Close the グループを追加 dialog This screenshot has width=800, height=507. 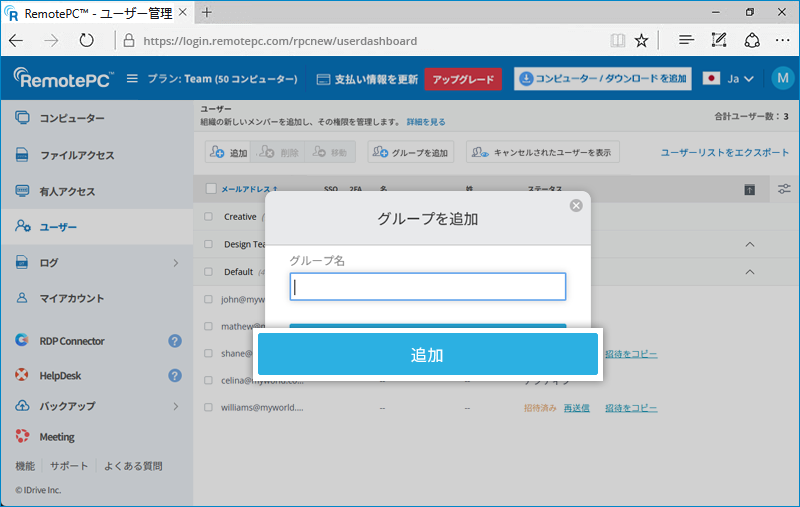click(x=576, y=206)
